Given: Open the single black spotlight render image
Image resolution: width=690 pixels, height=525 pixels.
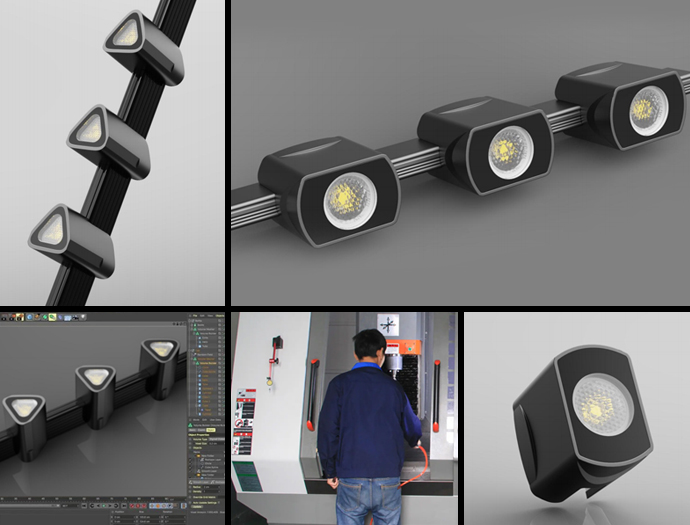Looking at the screenshot, I should pyautogui.click(x=577, y=419).
